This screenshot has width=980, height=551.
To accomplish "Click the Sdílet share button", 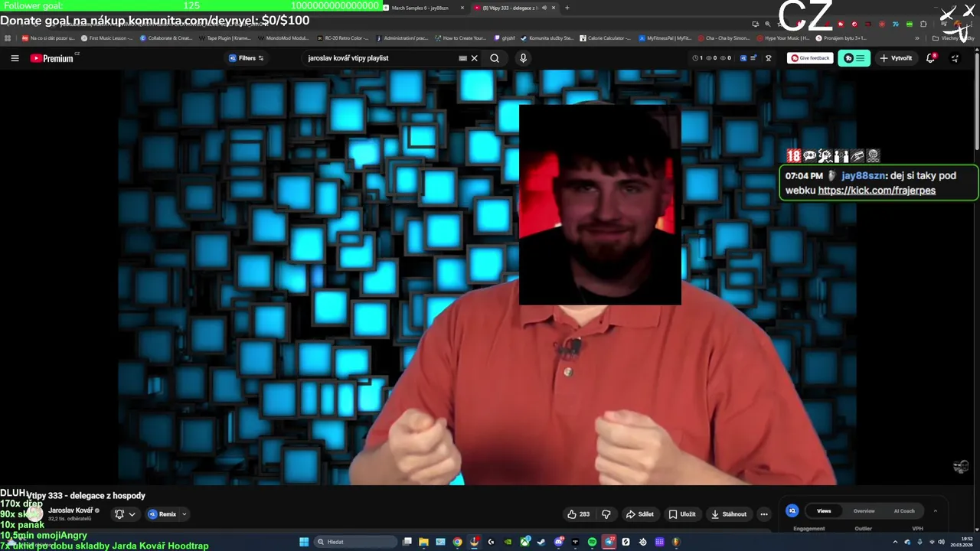I will (x=639, y=514).
